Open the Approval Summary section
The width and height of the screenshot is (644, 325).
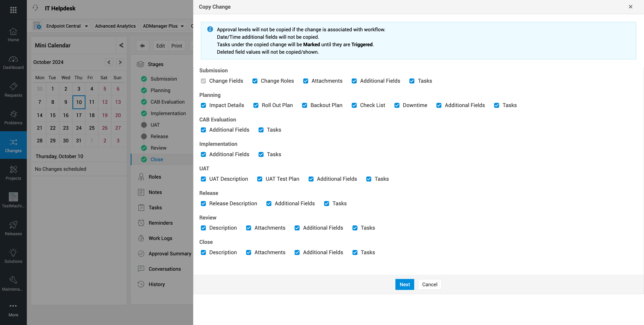pos(170,253)
